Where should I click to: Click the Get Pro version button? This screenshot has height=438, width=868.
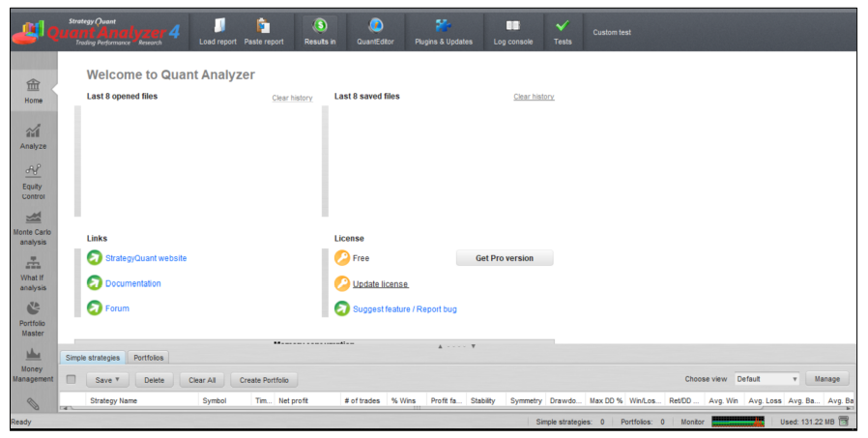505,258
